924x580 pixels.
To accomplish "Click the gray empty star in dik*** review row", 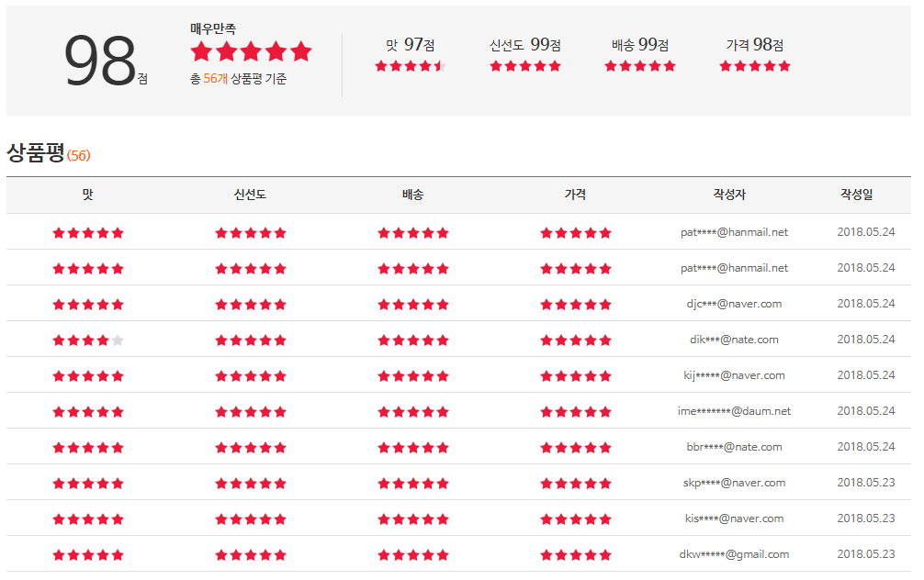I will (118, 340).
